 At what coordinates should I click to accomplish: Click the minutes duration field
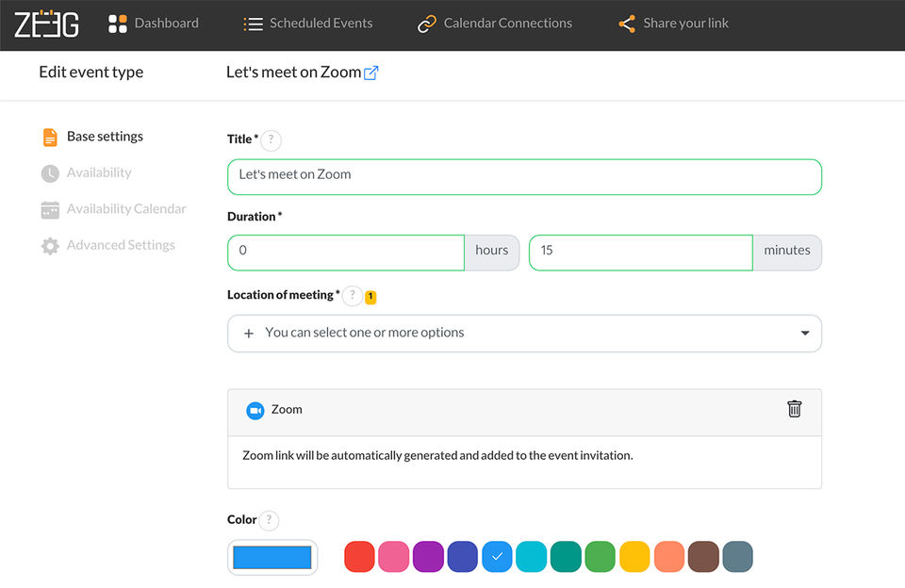tap(640, 252)
